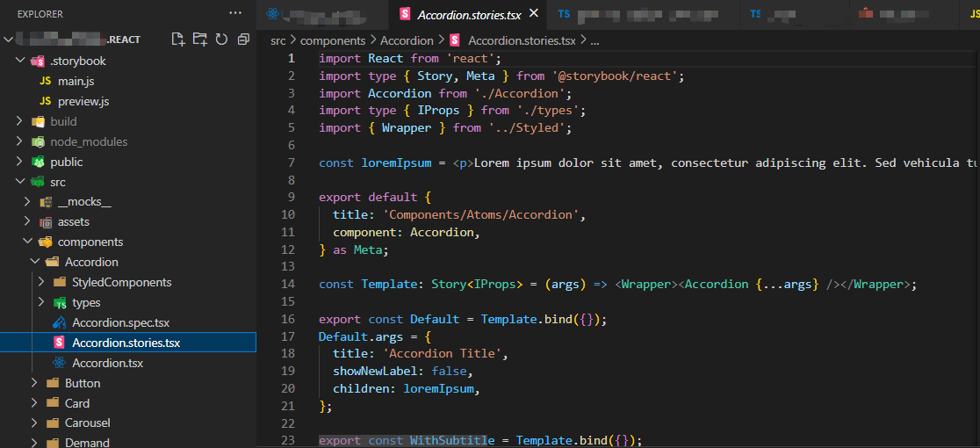Click the Storybook icon on .storybook folder

pyautogui.click(x=38, y=61)
